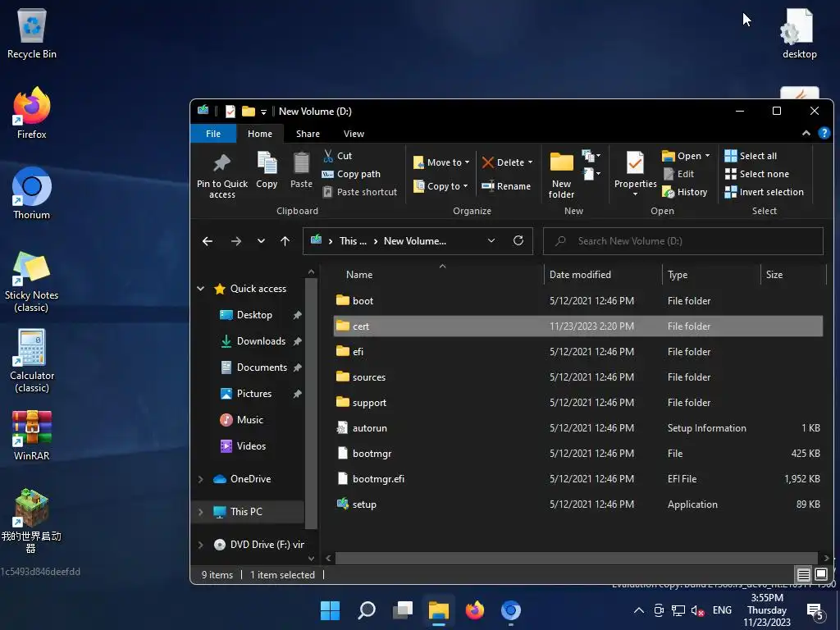
Task: Go up one folder level arrow
Action: pyautogui.click(x=285, y=242)
